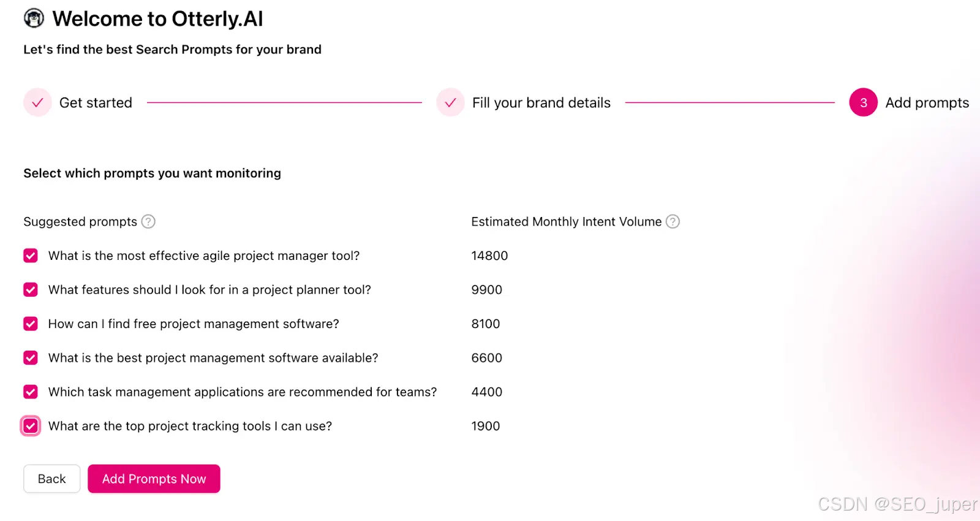
Task: Click the Otterly.AI otter logo icon
Action: tap(34, 18)
